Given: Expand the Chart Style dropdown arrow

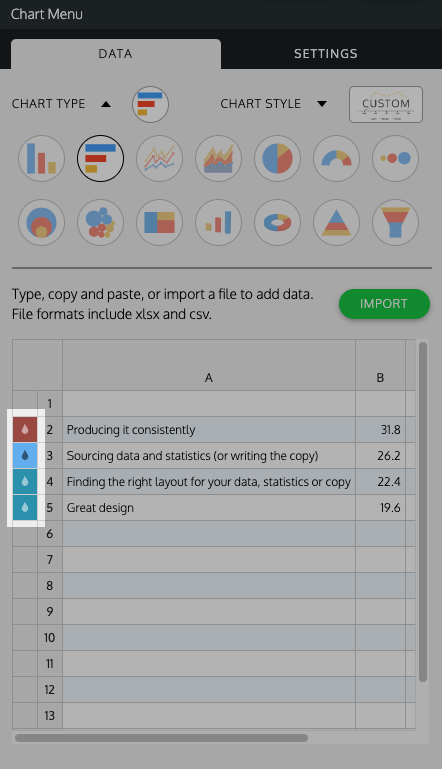Looking at the screenshot, I should 322,104.
